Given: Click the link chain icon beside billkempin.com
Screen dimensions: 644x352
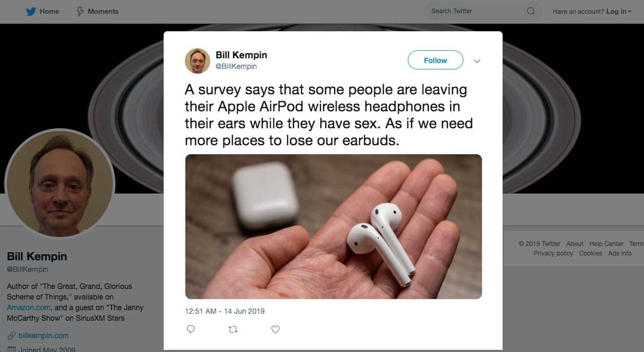Looking at the screenshot, I should pyautogui.click(x=11, y=336).
